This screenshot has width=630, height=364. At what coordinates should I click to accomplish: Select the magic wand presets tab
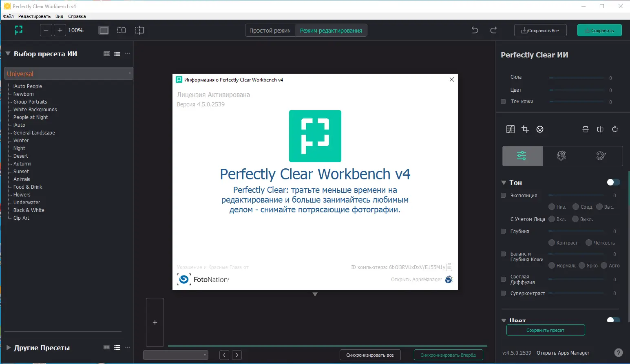(x=561, y=156)
